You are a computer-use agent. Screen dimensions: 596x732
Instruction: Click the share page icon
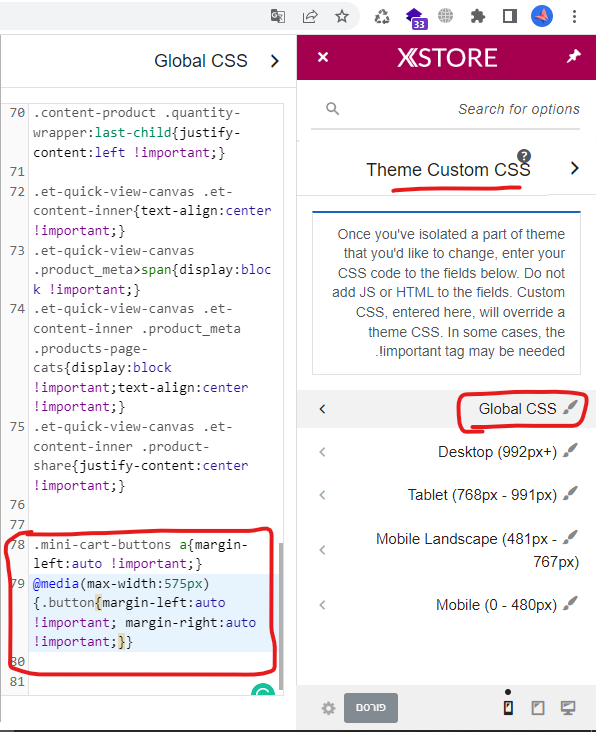click(310, 17)
